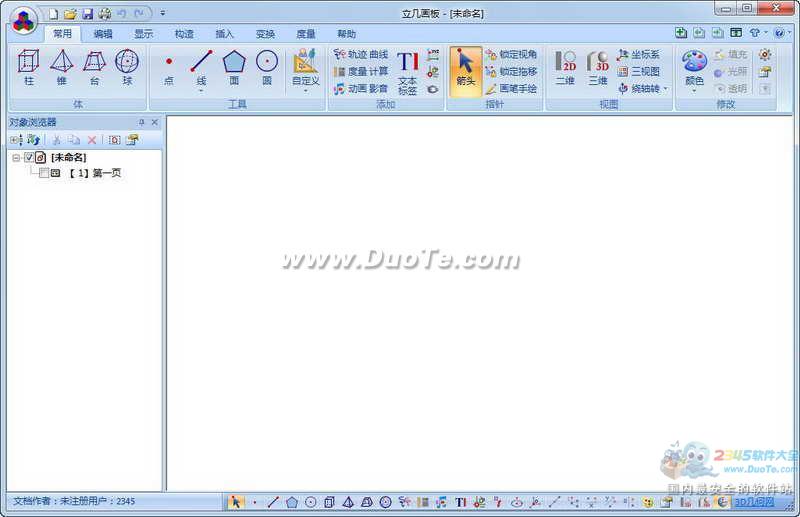Click the 3D几何网 link in status bar
The image size is (800, 517).
coord(754,502)
